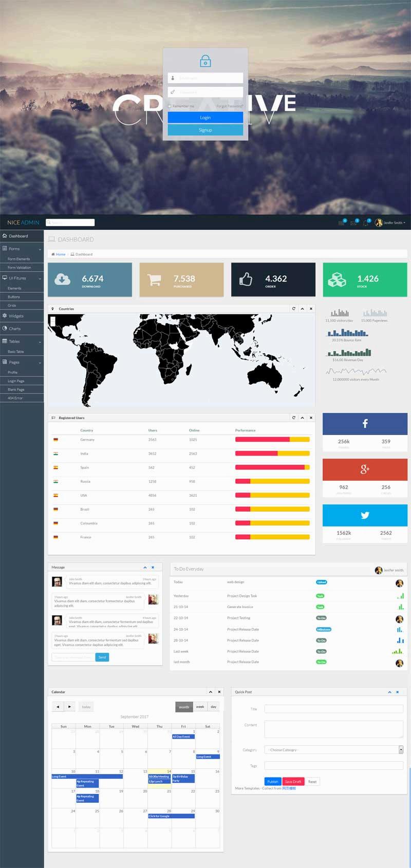Click the blue Login button
The width and height of the screenshot is (411, 868).
205,118
